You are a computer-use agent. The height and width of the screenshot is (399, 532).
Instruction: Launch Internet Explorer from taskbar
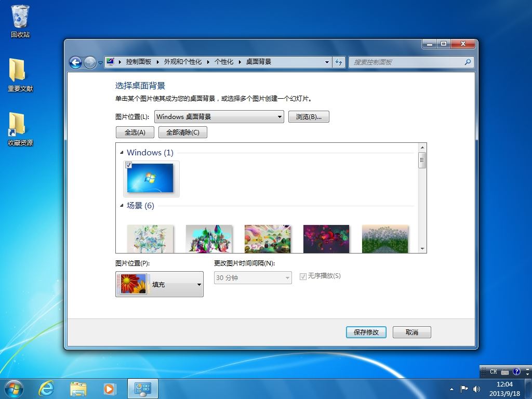pos(46,389)
